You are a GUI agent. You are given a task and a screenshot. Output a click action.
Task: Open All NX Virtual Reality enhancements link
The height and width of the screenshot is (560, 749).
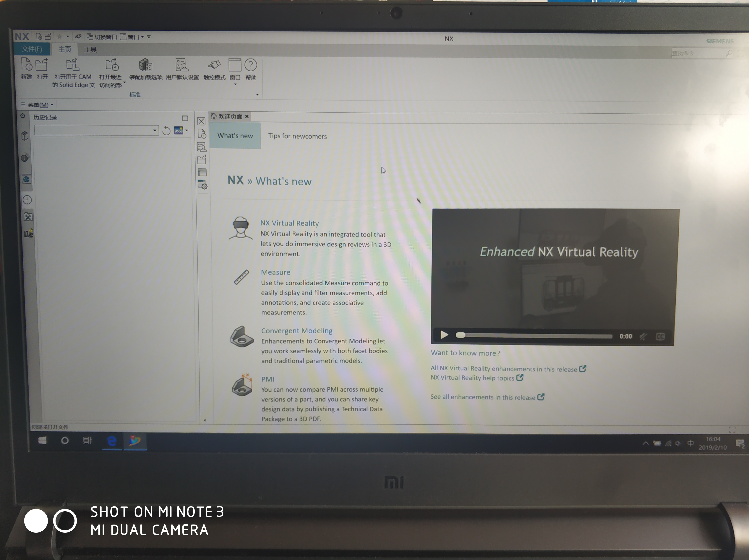[x=508, y=369]
